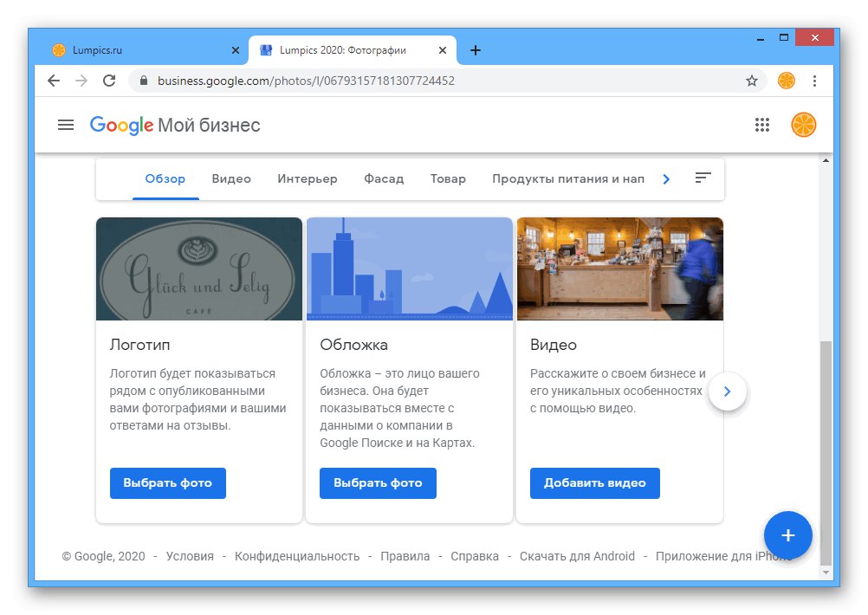
Task: Click the Логотип card heading
Action: point(139,345)
